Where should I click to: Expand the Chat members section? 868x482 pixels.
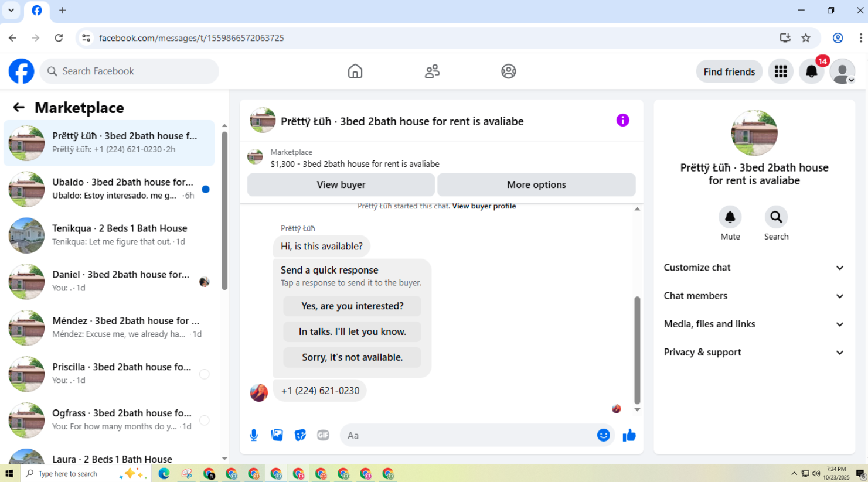pos(754,296)
